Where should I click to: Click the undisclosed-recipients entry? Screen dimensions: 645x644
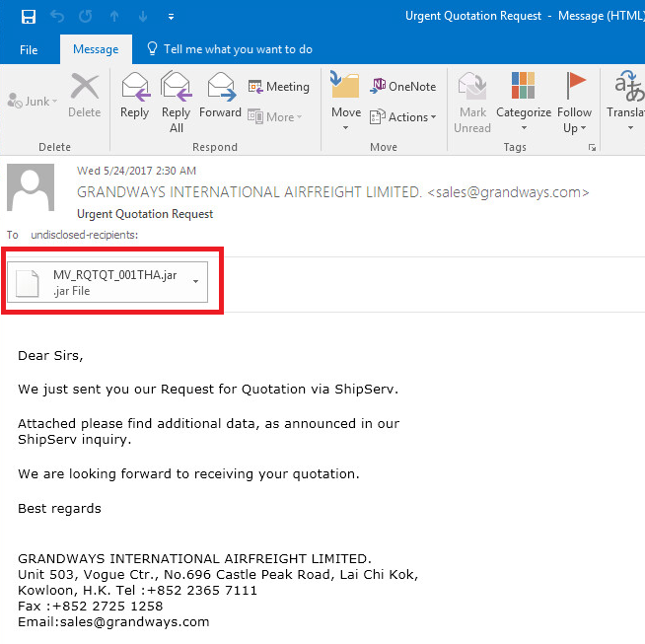click(85, 235)
